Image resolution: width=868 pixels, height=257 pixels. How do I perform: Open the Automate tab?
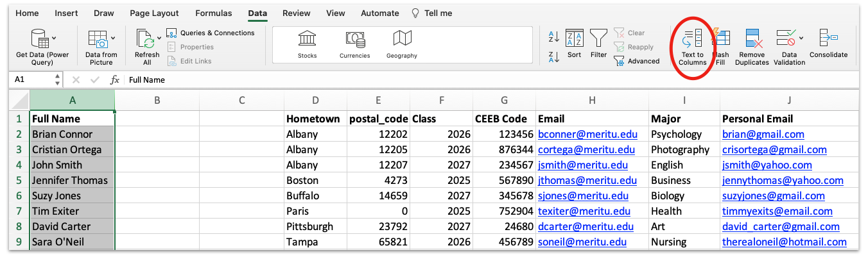pos(379,13)
